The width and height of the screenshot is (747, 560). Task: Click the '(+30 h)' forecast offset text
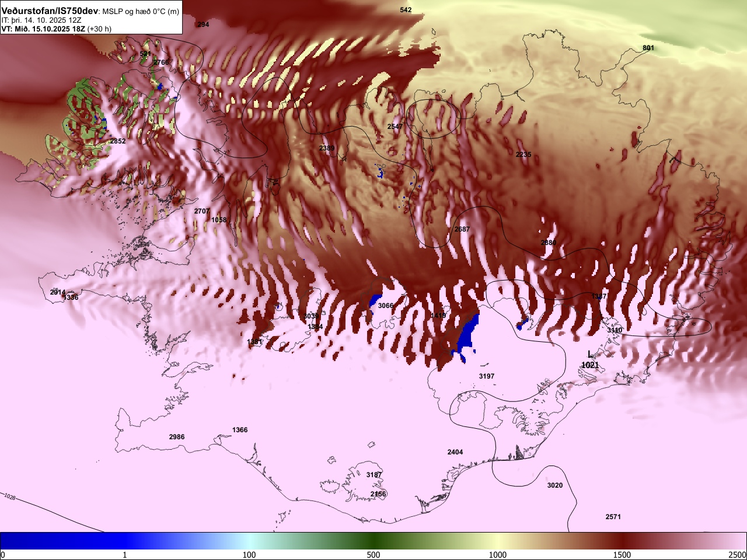click(99, 29)
